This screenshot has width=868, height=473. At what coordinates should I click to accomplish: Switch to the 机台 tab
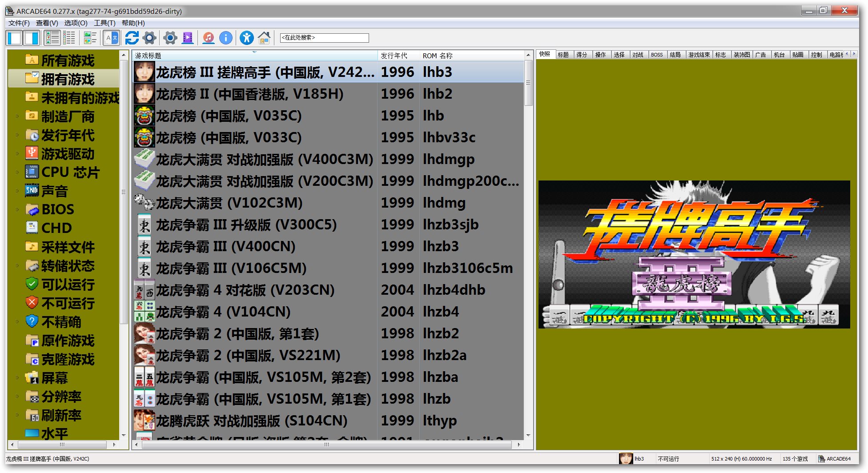[x=779, y=55]
